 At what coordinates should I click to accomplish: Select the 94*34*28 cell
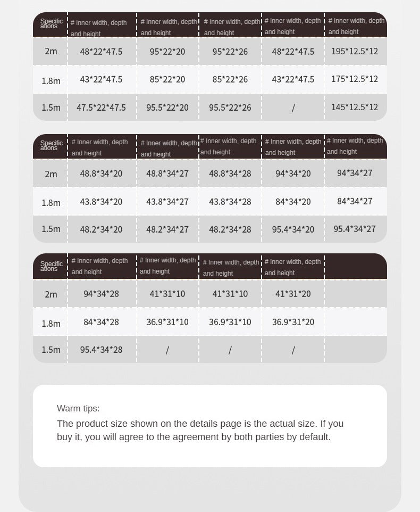(x=101, y=294)
